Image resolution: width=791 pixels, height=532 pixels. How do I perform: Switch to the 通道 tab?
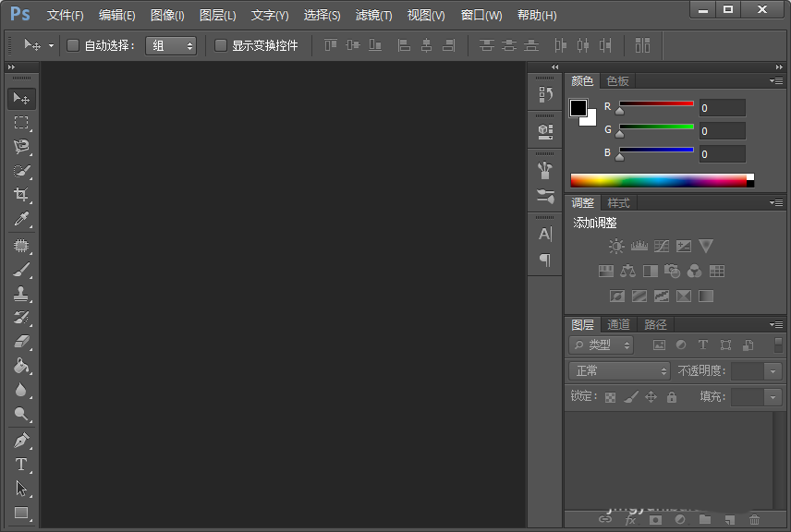click(x=618, y=325)
